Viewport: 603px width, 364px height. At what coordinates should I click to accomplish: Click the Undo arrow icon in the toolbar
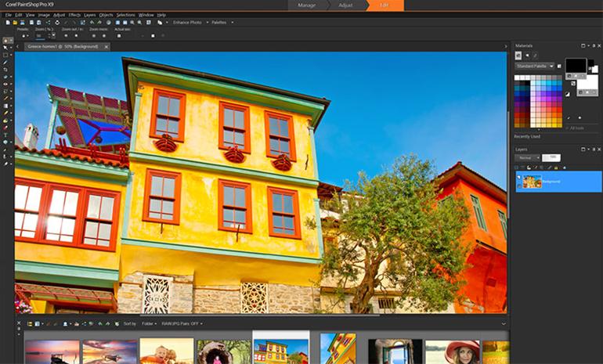coord(92,23)
